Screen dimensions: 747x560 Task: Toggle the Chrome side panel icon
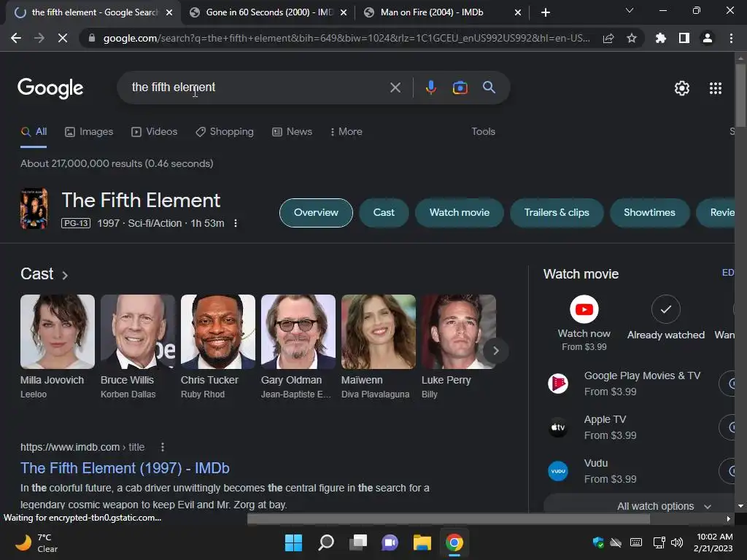point(684,38)
